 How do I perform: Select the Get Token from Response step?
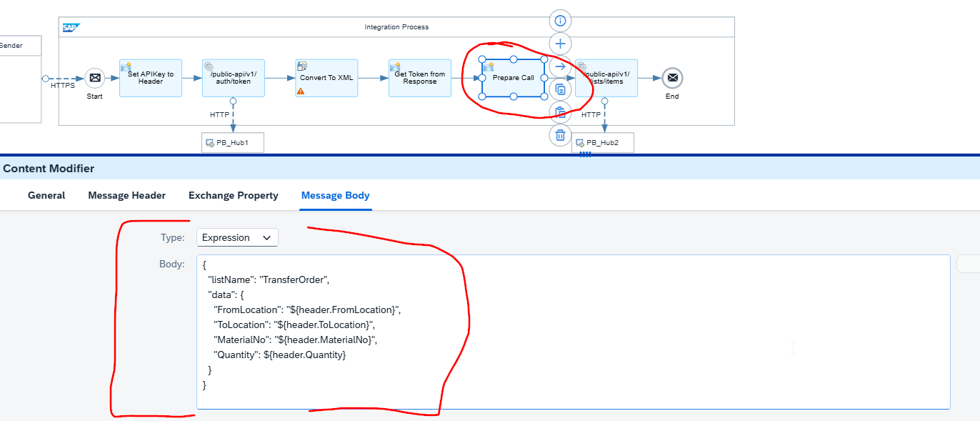[x=419, y=78]
